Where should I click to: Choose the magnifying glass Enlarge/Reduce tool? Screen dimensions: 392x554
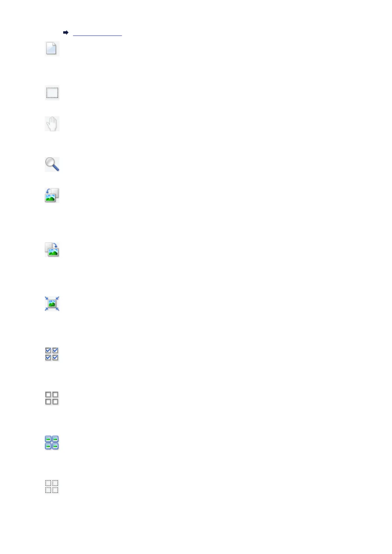click(x=52, y=164)
